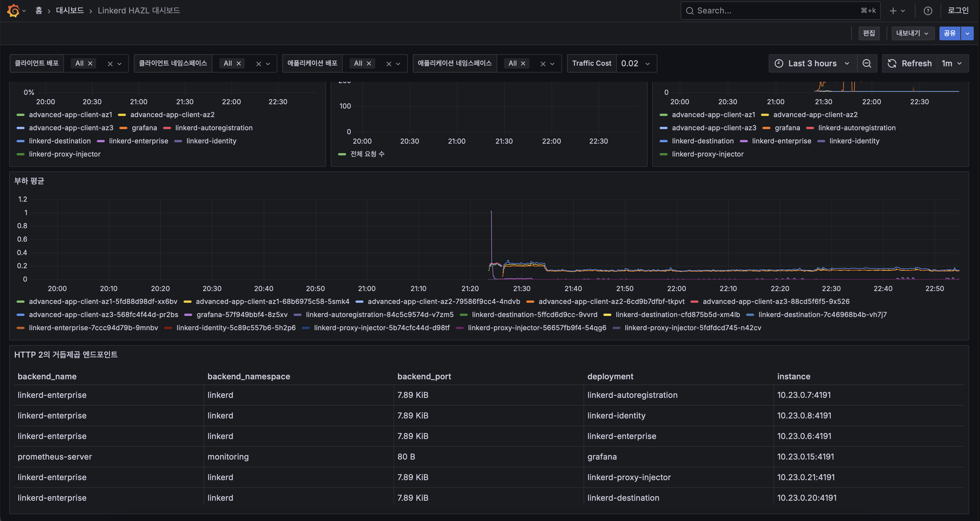Expand the 1m refresh interval dropdown
The width and height of the screenshot is (980, 521).
[952, 64]
